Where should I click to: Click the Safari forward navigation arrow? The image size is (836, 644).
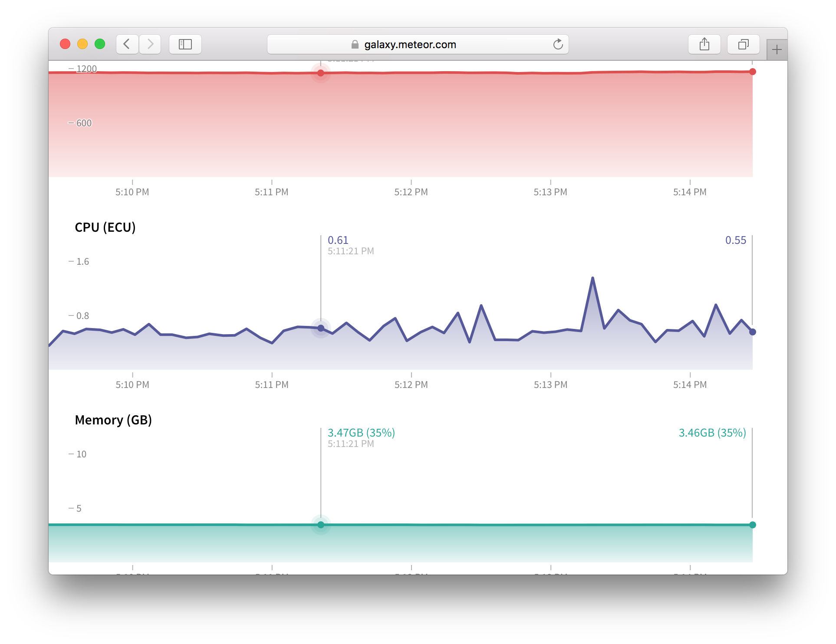coord(150,44)
